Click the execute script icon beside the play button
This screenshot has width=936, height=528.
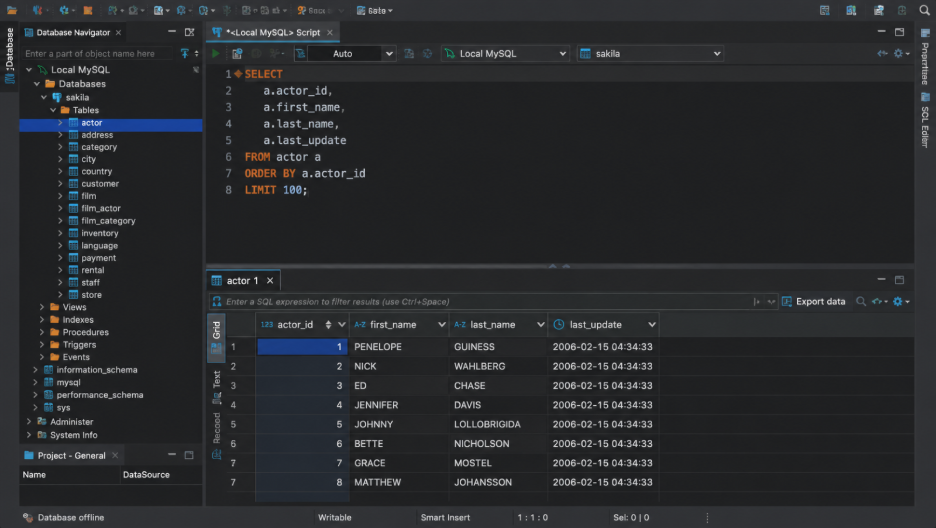coord(237,54)
